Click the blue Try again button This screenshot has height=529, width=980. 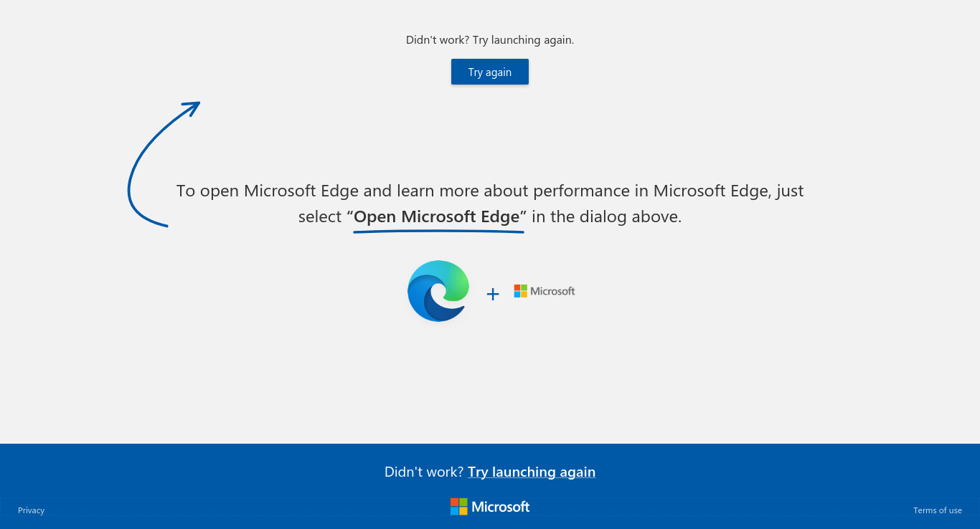click(490, 72)
